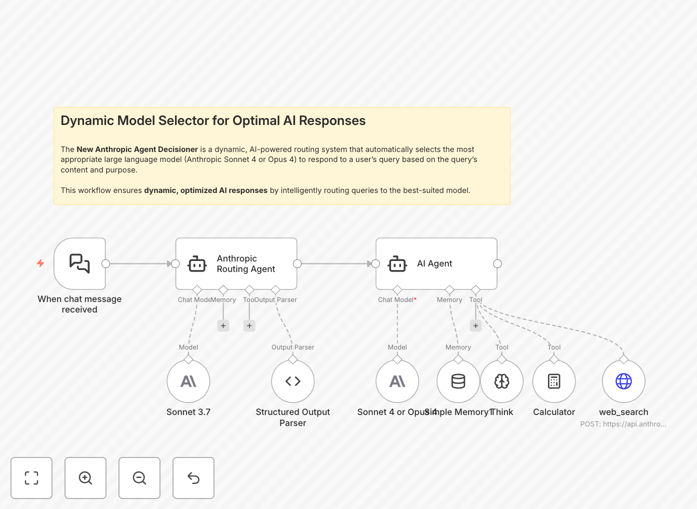Open the Anthropic Routing Agent node
The width and height of the screenshot is (697, 509).
236,264
